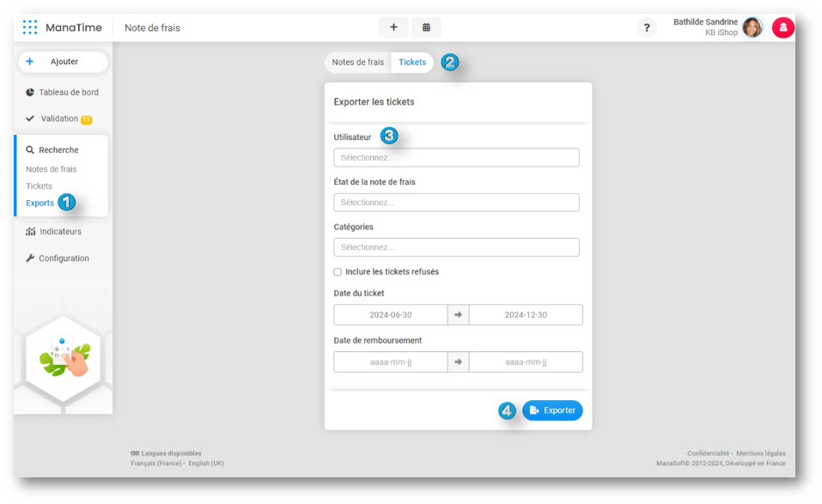
Task: Click the red notification icon button
Action: [x=782, y=27]
